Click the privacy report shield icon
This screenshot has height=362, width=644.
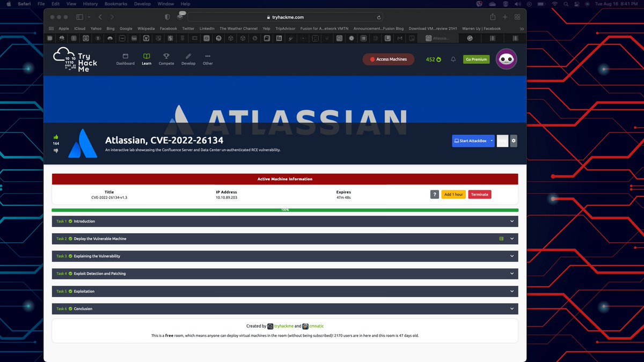pyautogui.click(x=167, y=17)
